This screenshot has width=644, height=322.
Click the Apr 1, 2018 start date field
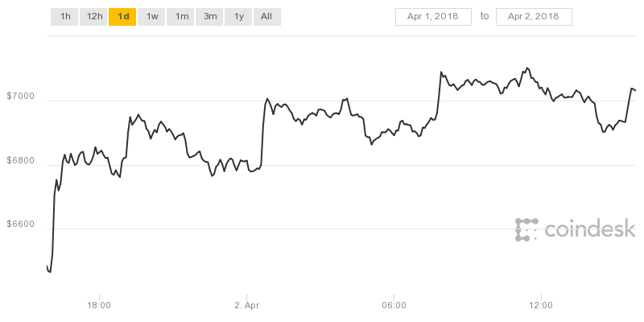(433, 17)
